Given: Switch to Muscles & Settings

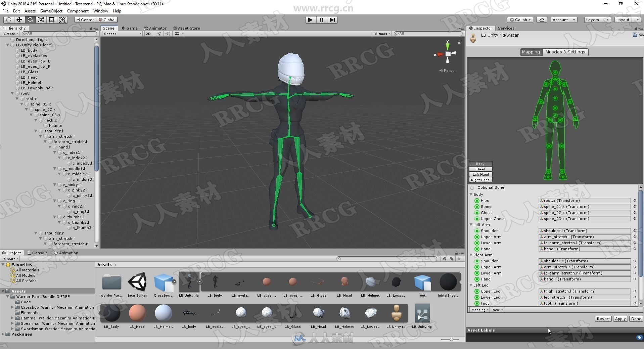Looking at the screenshot, I should pos(565,52).
